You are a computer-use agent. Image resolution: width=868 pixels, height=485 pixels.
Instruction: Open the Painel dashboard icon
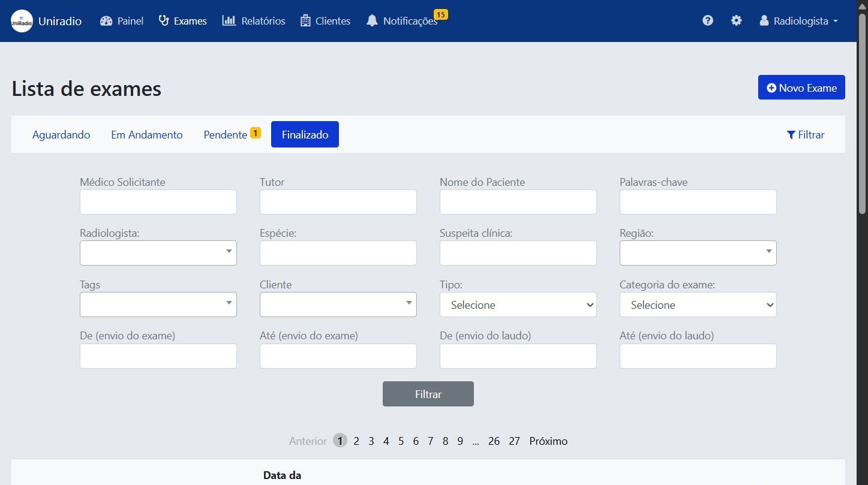(105, 20)
